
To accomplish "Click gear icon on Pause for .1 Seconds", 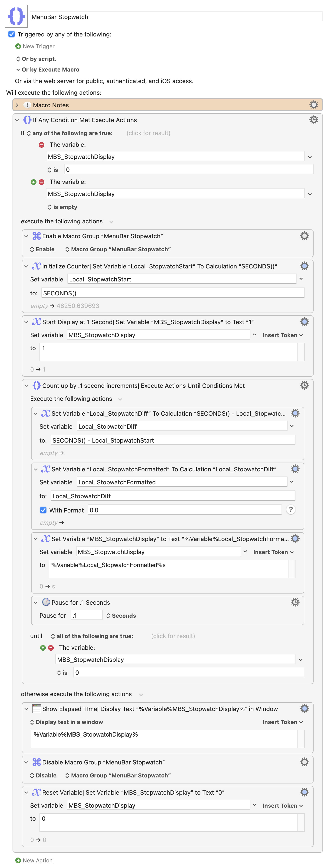I will click(295, 602).
